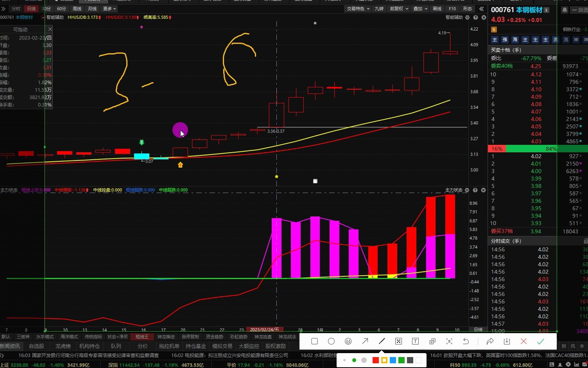Pick the green pen color
Screen dimensions: 588x368
(401, 360)
